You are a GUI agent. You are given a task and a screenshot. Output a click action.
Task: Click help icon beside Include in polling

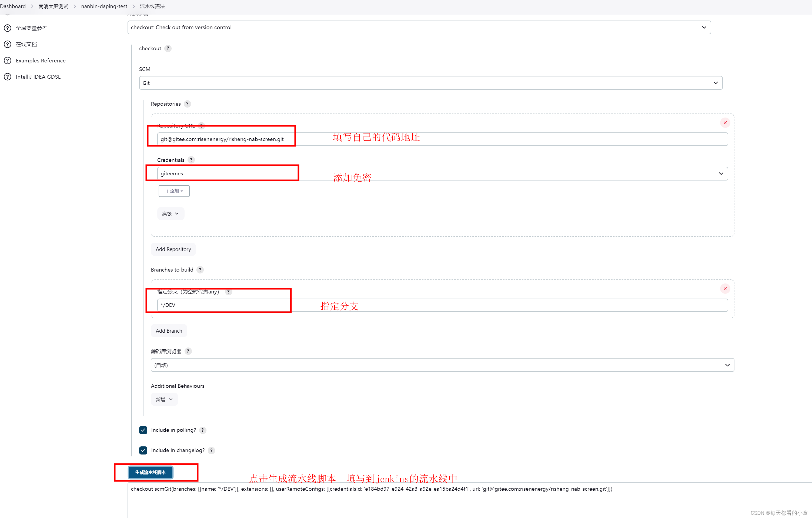[x=202, y=430]
